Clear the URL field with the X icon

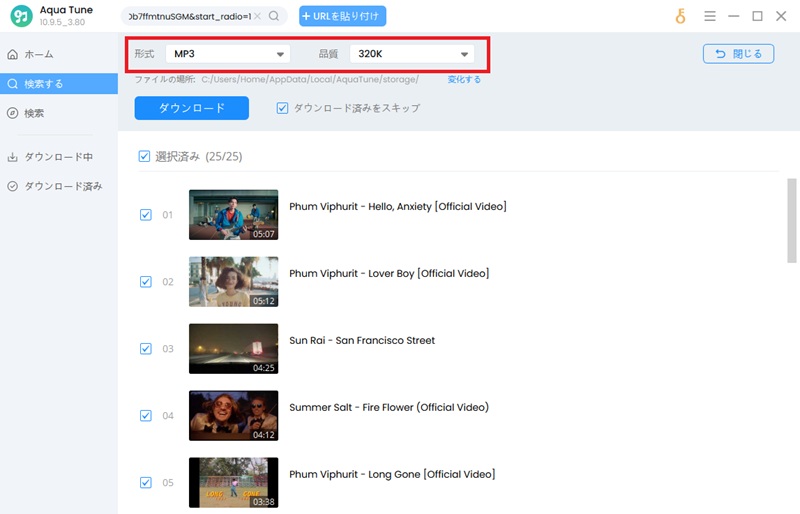pos(258,16)
